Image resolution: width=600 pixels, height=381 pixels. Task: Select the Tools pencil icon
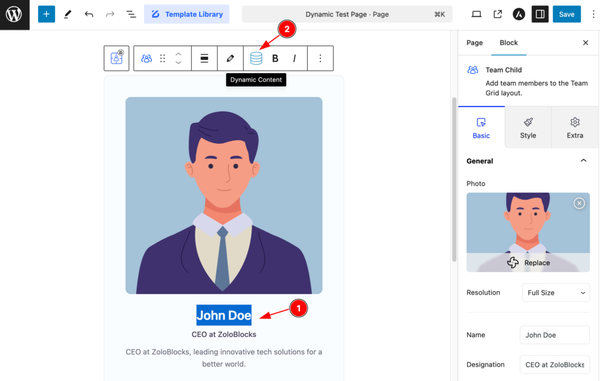(68, 15)
